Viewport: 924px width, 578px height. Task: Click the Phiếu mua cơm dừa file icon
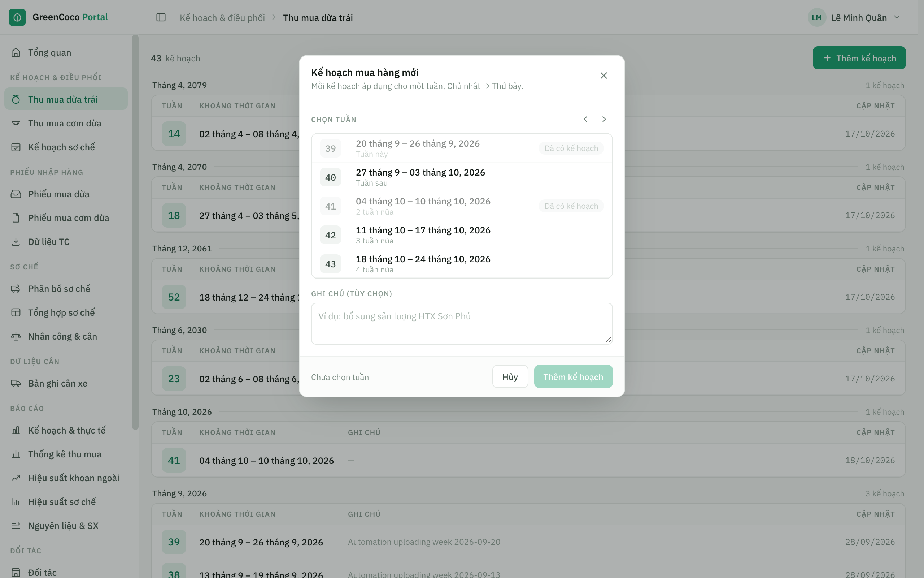16,217
